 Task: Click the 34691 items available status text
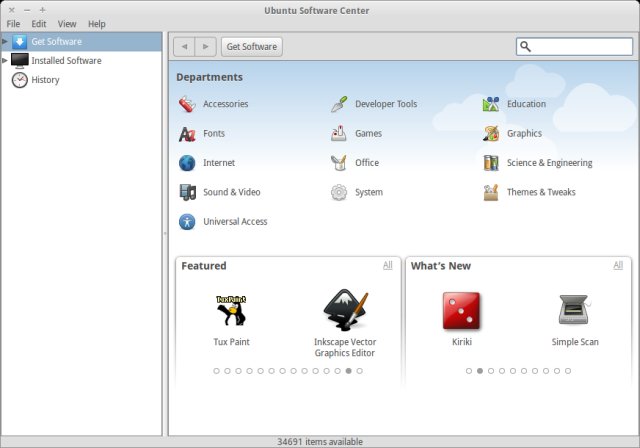(320, 442)
